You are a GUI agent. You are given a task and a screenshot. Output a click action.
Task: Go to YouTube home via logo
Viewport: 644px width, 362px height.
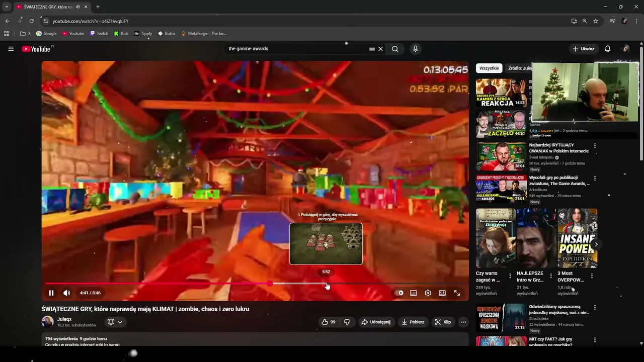[36, 49]
